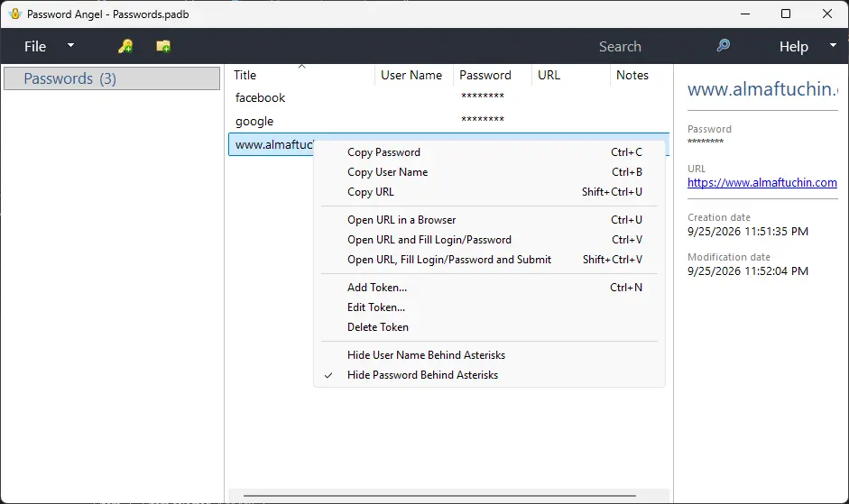Click the details pane masked password value
Image resolution: width=849 pixels, height=504 pixels.
[x=706, y=142]
